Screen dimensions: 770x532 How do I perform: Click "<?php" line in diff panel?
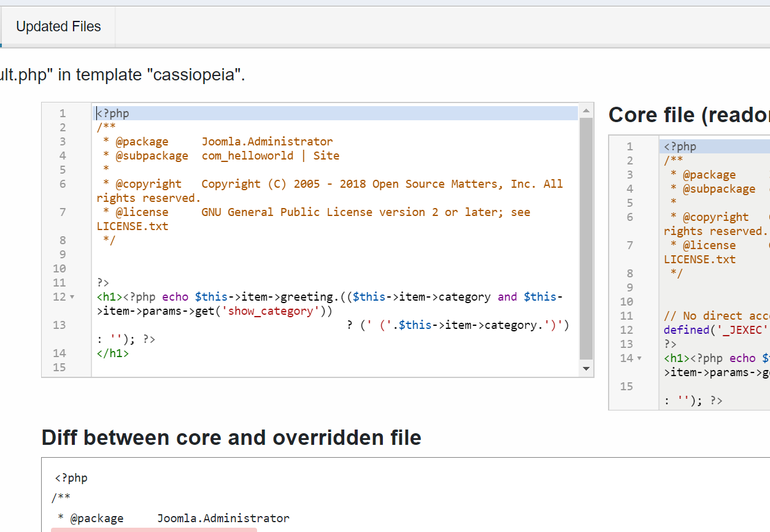71,478
